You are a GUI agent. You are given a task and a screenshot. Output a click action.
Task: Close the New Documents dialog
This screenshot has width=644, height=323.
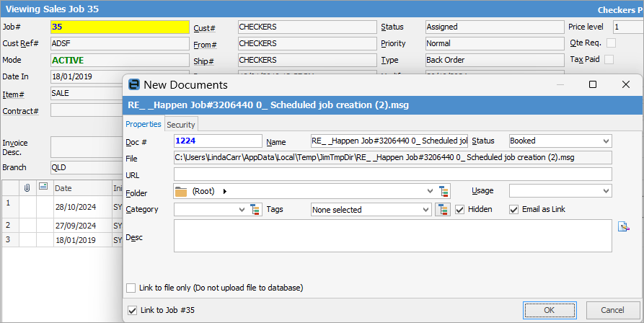coord(625,84)
